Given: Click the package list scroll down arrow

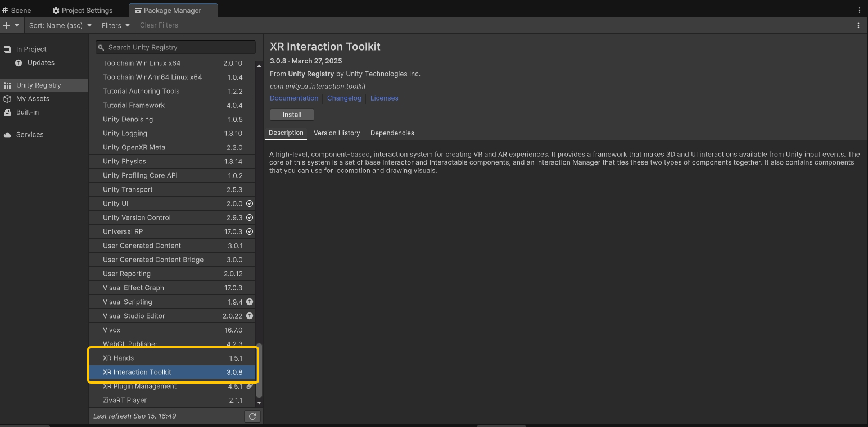Looking at the screenshot, I should point(259,403).
